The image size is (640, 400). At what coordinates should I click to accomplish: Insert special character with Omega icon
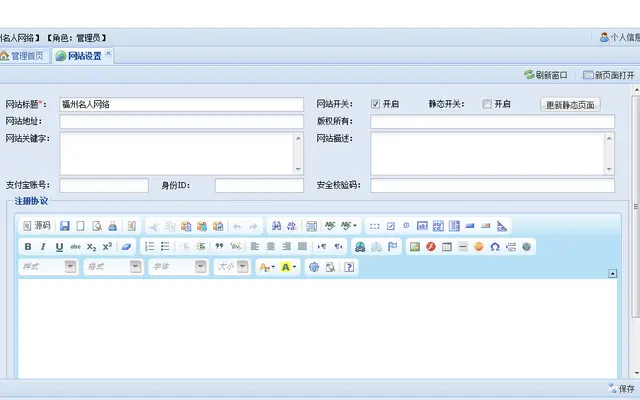coord(495,247)
